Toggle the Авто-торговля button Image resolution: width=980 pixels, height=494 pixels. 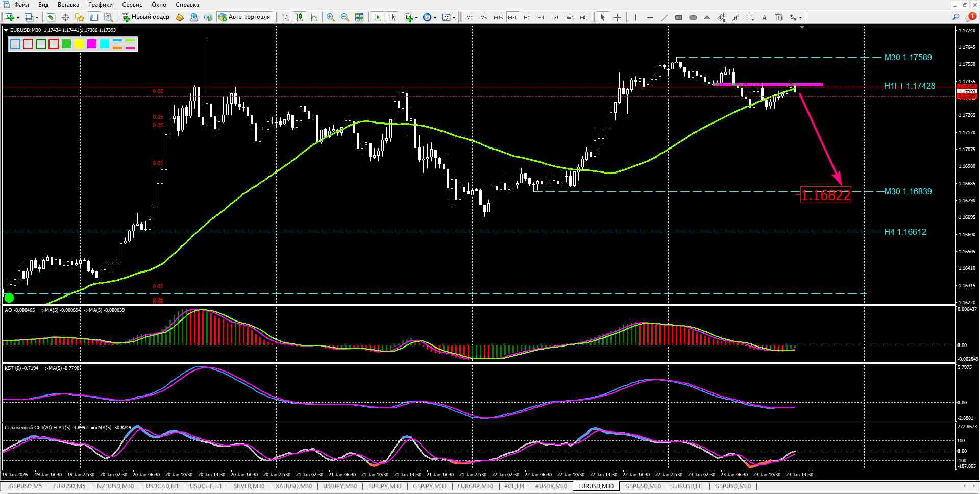click(x=245, y=17)
